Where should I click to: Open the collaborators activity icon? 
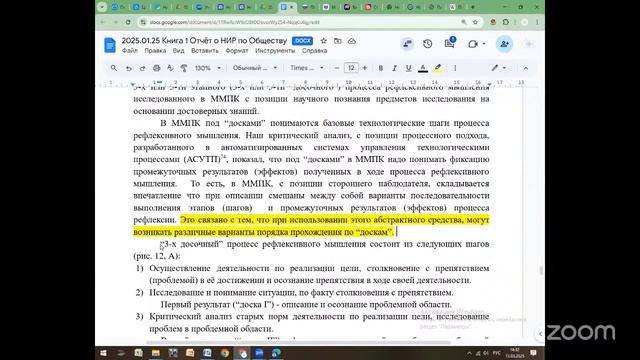407,44
